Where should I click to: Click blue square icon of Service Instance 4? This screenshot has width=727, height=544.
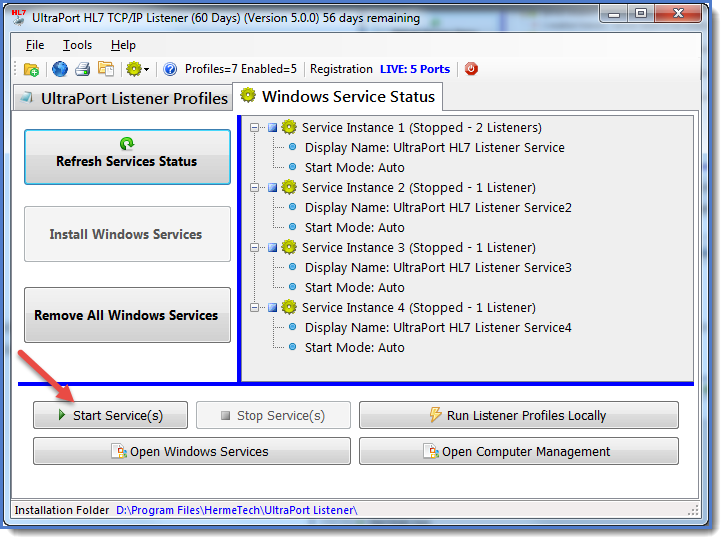[x=273, y=307]
